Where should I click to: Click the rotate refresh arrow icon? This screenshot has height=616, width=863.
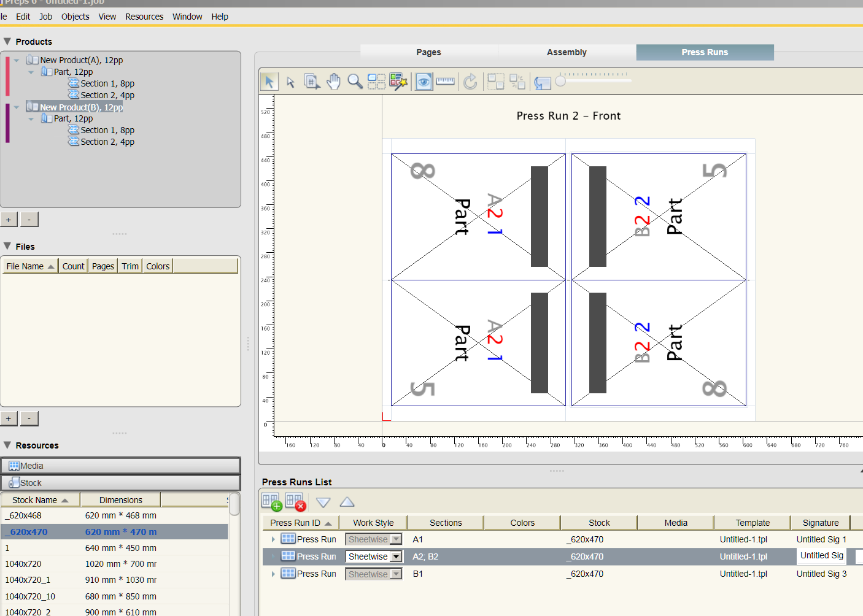[470, 82]
